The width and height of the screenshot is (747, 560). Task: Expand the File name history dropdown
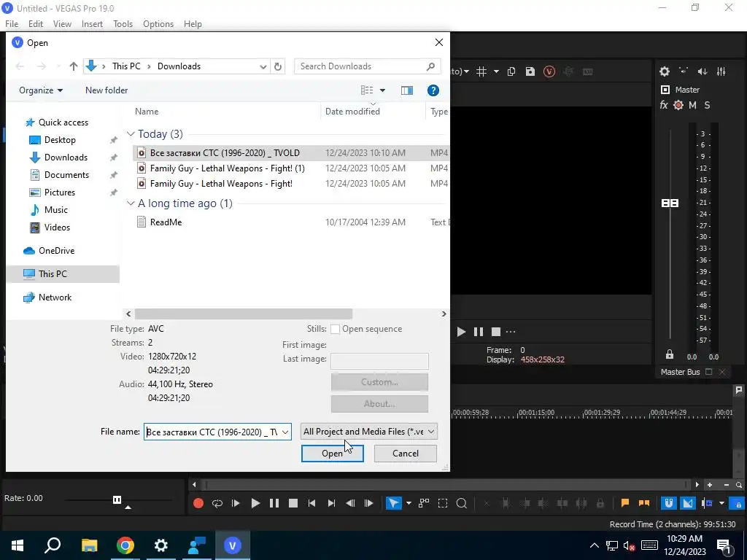pos(285,432)
